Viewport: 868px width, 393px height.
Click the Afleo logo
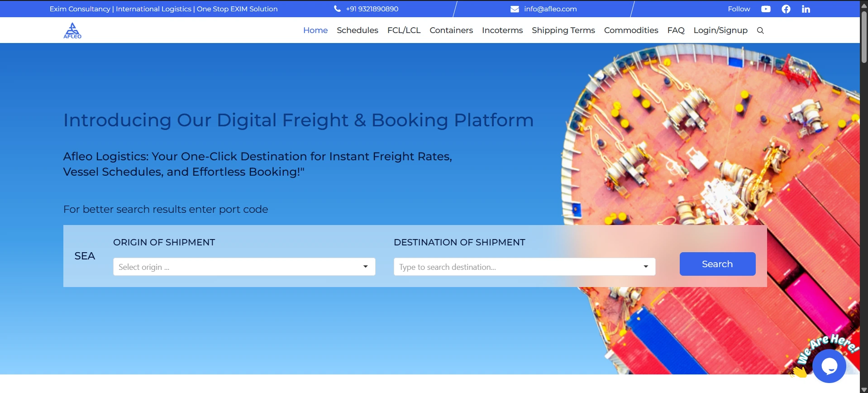pyautogui.click(x=72, y=30)
